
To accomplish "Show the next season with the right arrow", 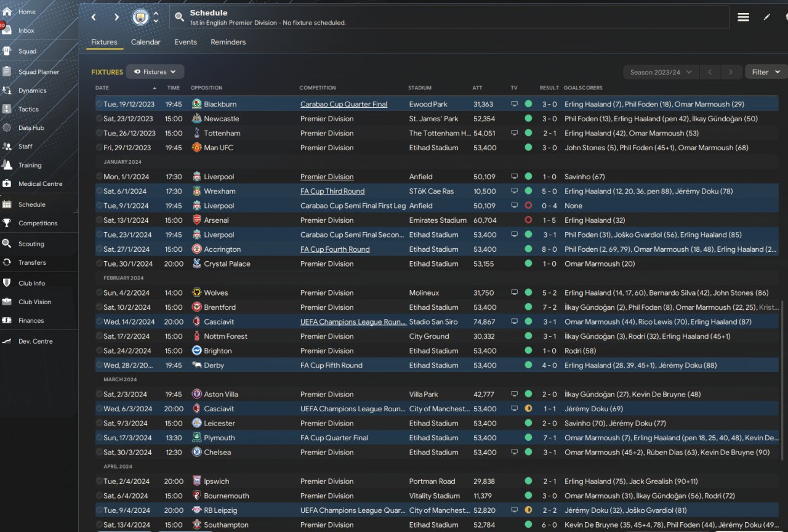I will (x=731, y=72).
